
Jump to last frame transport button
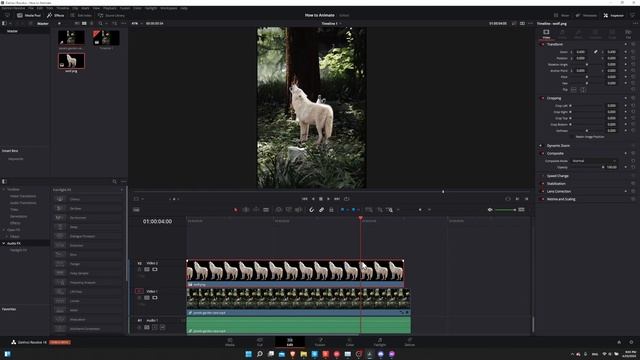click(x=337, y=199)
